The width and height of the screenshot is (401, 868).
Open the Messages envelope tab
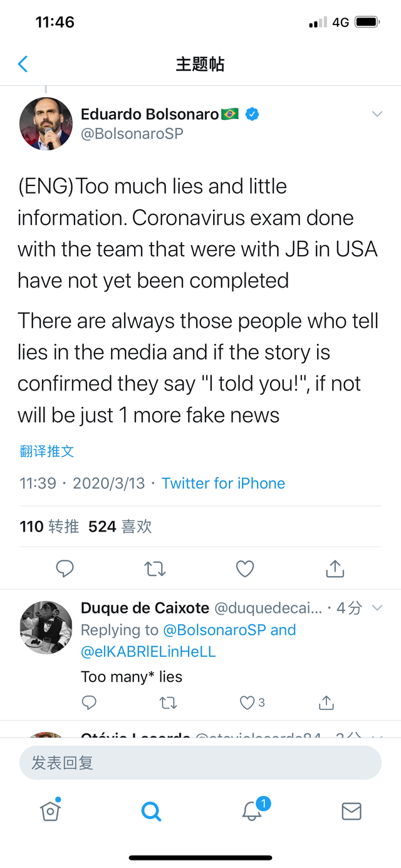(x=352, y=812)
